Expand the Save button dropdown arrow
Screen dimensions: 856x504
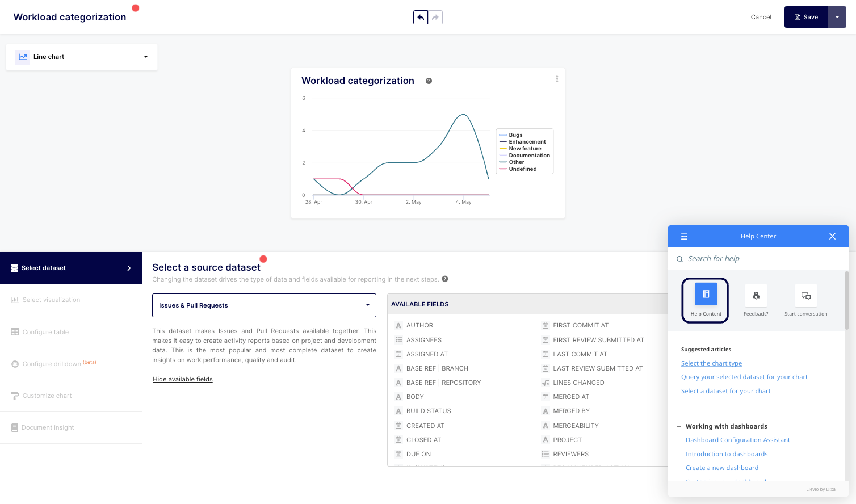coord(837,18)
